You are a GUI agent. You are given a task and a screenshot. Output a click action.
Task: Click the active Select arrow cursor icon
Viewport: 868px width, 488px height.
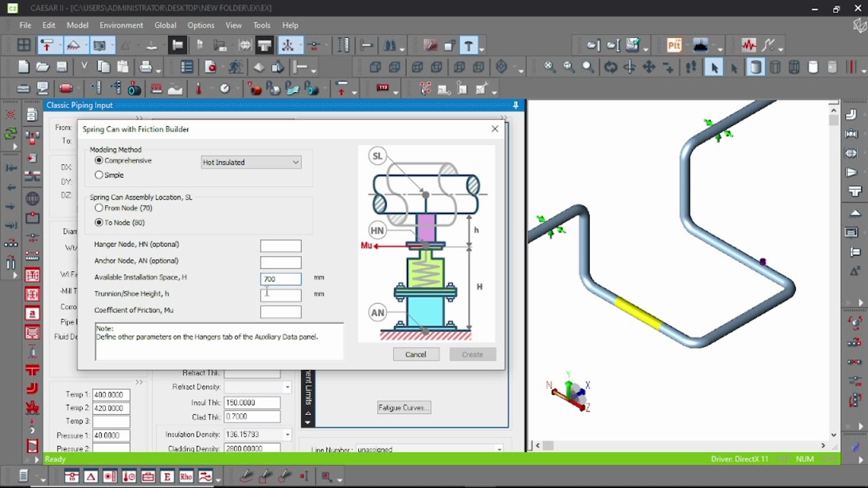[x=713, y=67]
